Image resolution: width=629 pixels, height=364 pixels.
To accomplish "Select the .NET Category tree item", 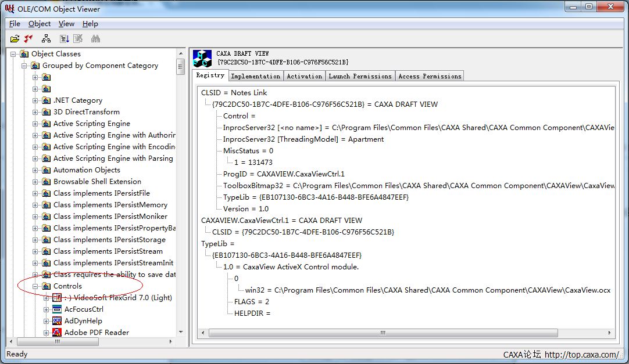I will (x=77, y=100).
